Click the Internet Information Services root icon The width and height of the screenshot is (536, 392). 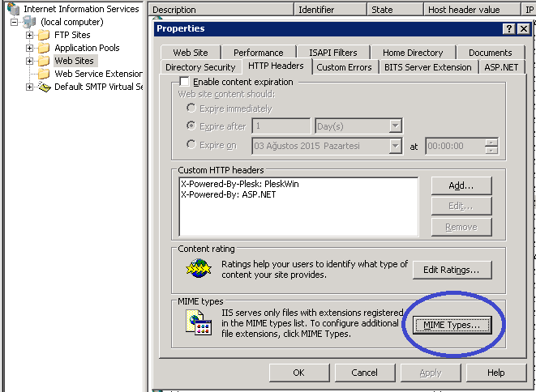point(14,9)
